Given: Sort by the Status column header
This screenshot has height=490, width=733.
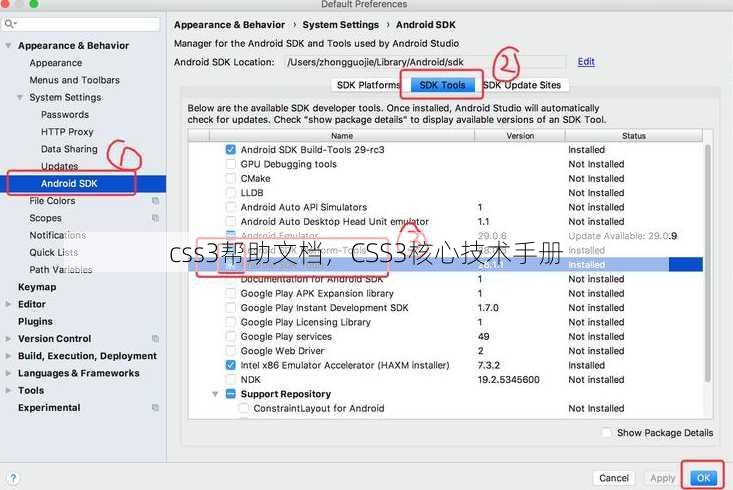Looking at the screenshot, I should coord(634,136).
